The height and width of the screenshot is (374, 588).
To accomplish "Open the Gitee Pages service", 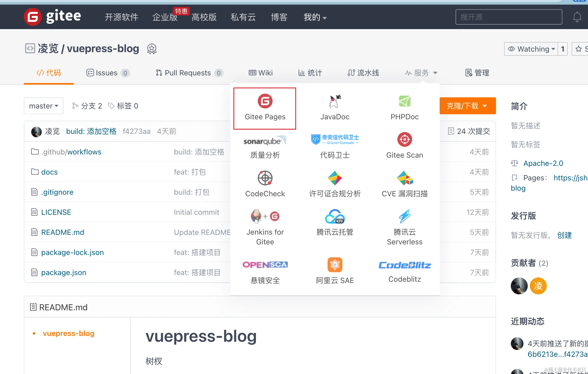I will click(265, 108).
